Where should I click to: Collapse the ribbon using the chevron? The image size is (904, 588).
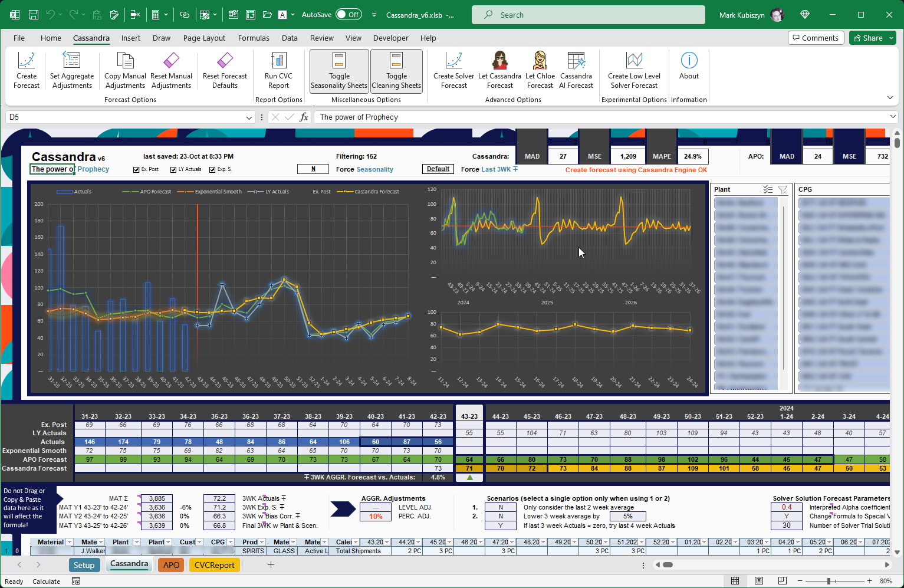click(x=890, y=98)
